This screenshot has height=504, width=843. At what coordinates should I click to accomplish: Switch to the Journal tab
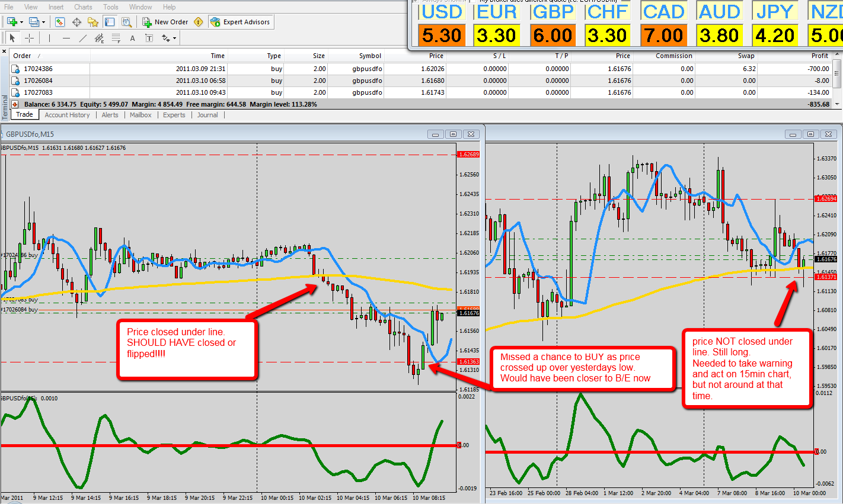tap(207, 115)
